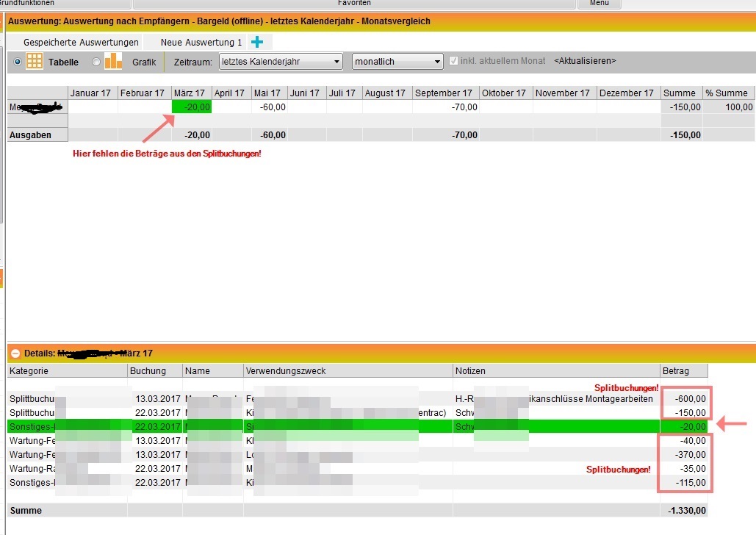Switch to Gespeicherte Auswertungen tab
This screenshot has width=756, height=535.
tap(81, 43)
